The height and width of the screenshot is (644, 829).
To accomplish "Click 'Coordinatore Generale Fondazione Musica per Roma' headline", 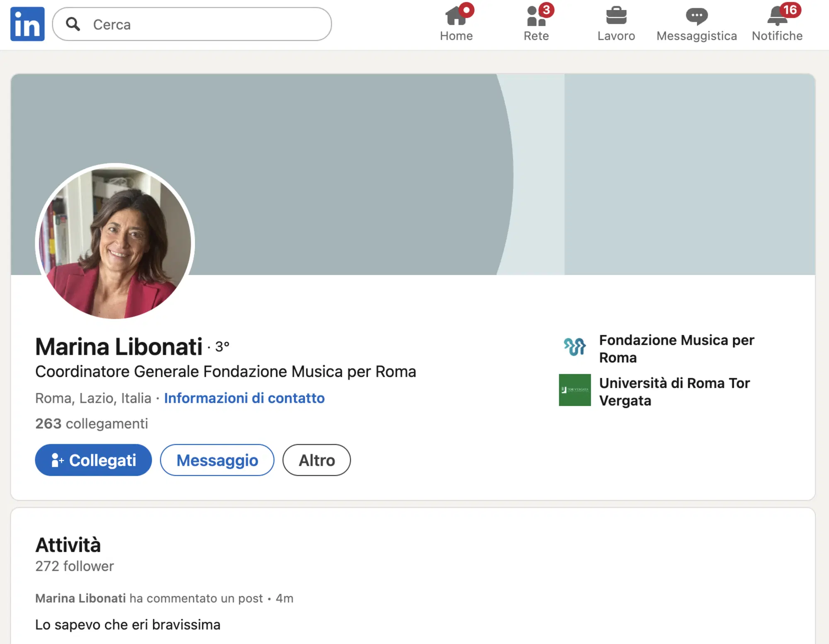I will tap(225, 372).
